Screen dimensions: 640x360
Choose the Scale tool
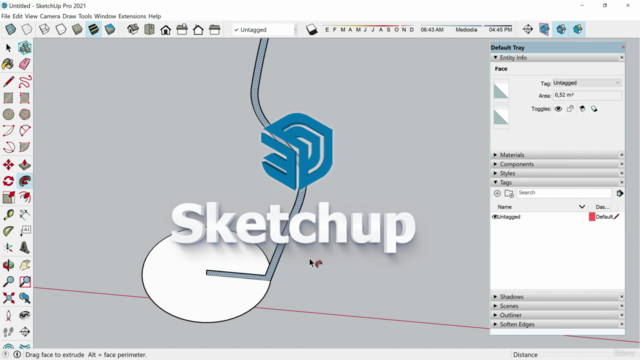[x=8, y=197]
